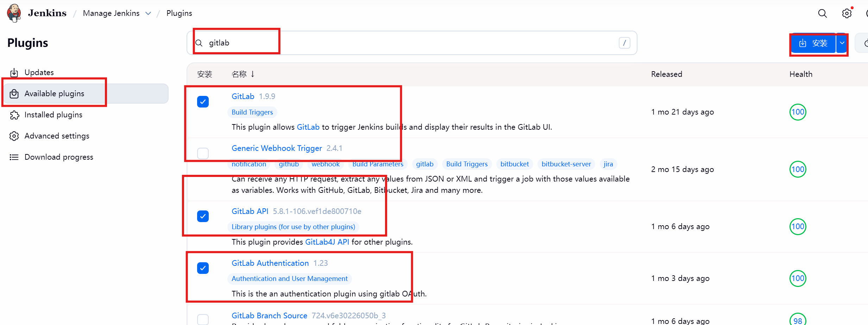Open the GitLab plugin name link
The width and height of the screenshot is (868, 325).
243,96
